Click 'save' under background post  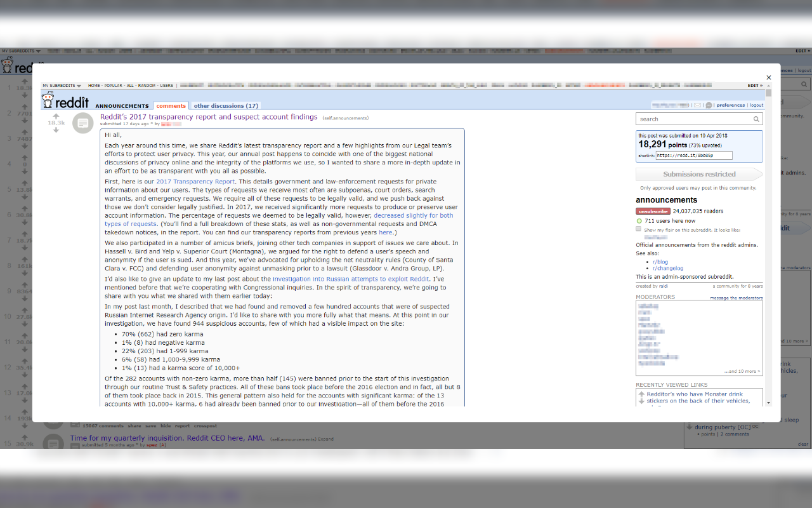151,426
